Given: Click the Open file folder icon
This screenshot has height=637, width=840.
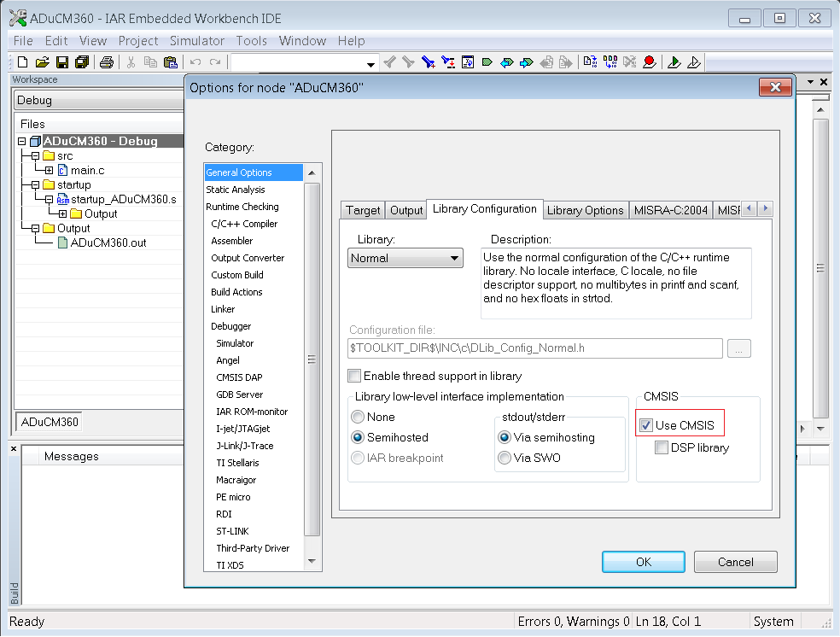Looking at the screenshot, I should 43,62.
